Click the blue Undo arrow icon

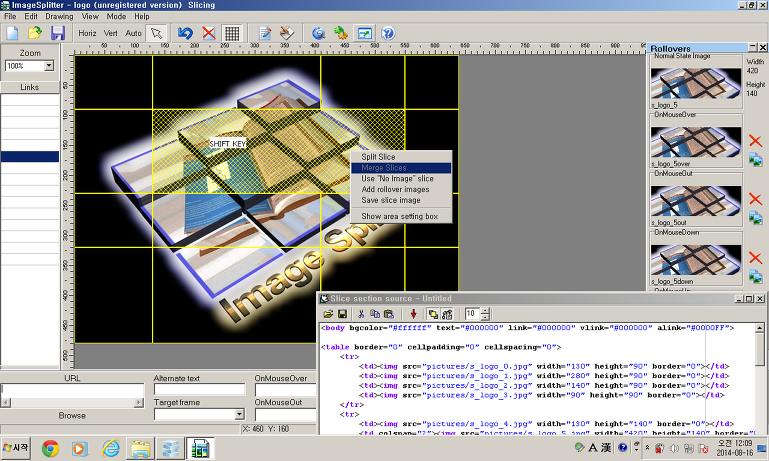tap(185, 33)
